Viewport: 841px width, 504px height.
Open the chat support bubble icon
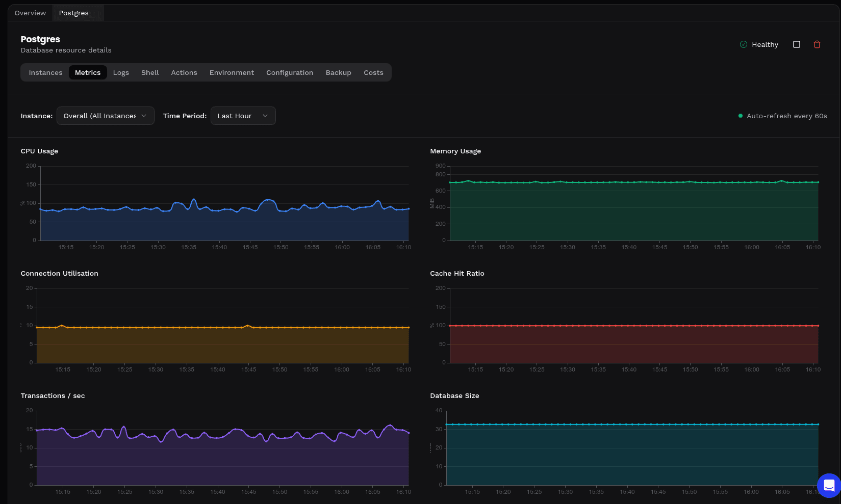[829, 485]
